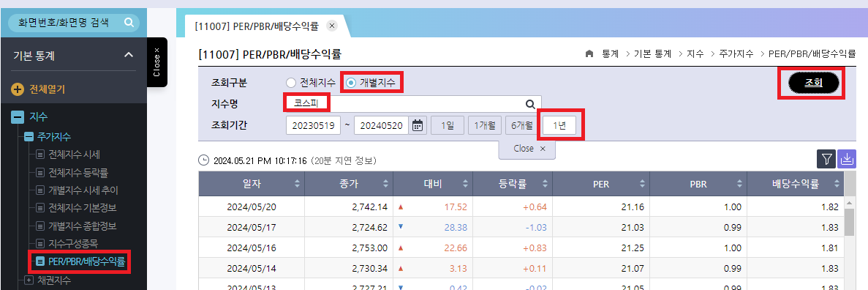The height and width of the screenshot is (290, 868).
Task: Click the search magnifier in screen search box
Action: 129,23
